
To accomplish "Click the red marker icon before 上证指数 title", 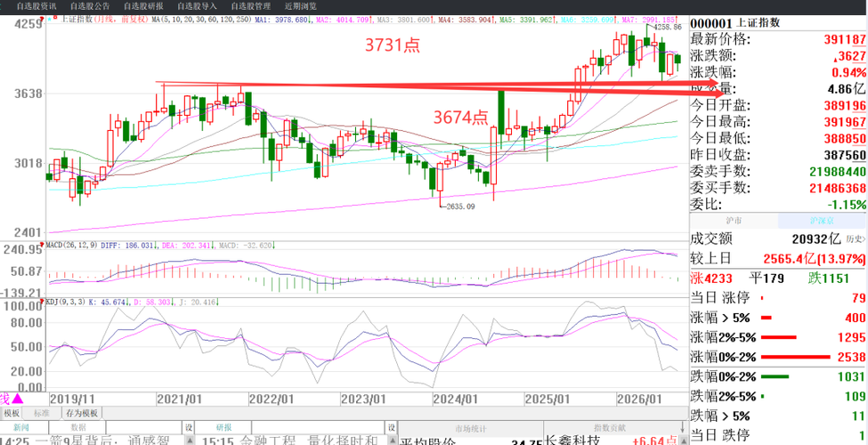I will [55, 19].
